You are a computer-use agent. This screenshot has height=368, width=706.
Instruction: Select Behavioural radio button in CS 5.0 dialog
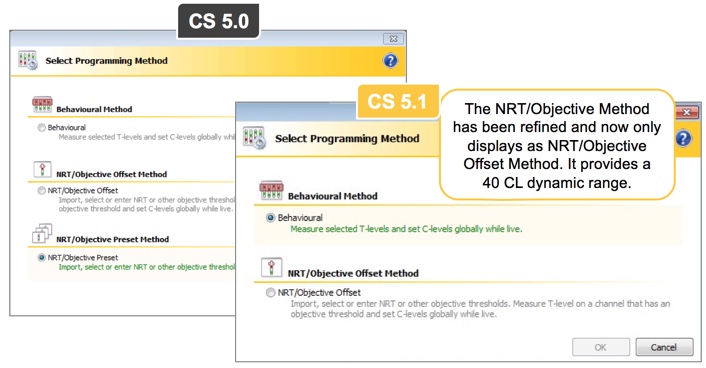click(x=41, y=127)
